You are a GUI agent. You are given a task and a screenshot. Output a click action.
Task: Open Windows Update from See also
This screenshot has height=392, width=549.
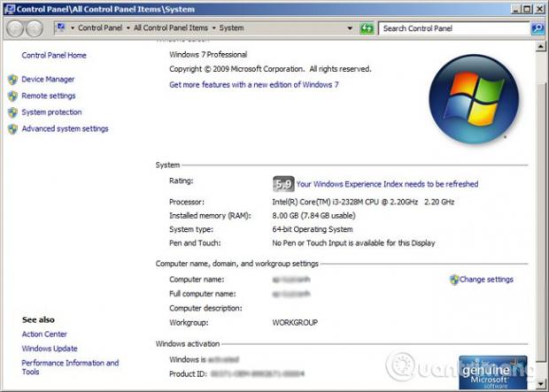pos(50,349)
